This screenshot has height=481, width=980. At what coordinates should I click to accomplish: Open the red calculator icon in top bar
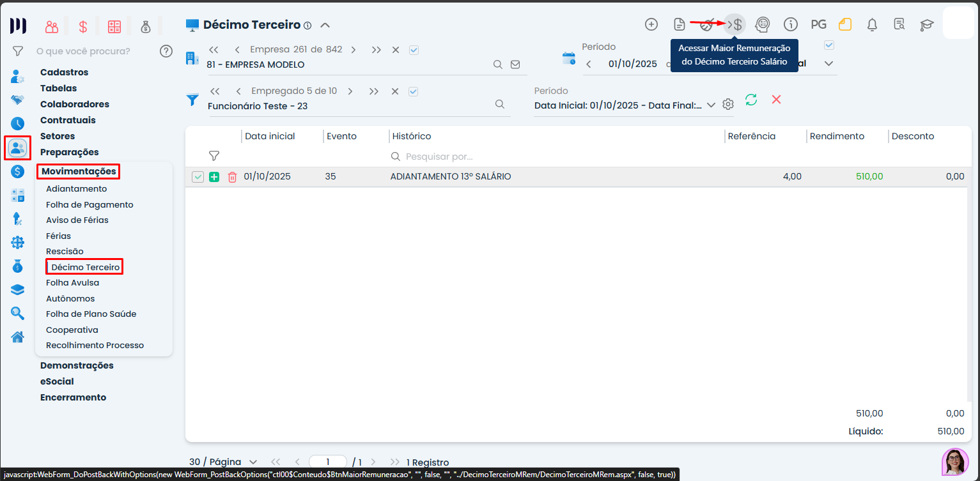point(114,26)
